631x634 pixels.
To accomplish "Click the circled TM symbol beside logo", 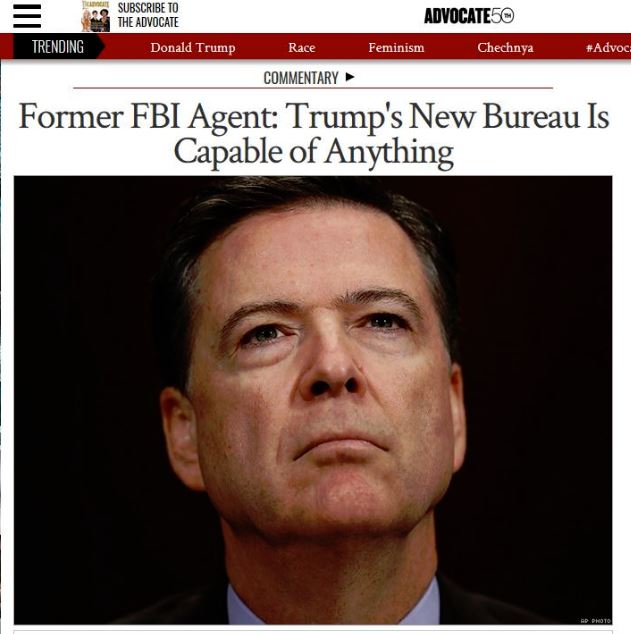I will tap(508, 16).
